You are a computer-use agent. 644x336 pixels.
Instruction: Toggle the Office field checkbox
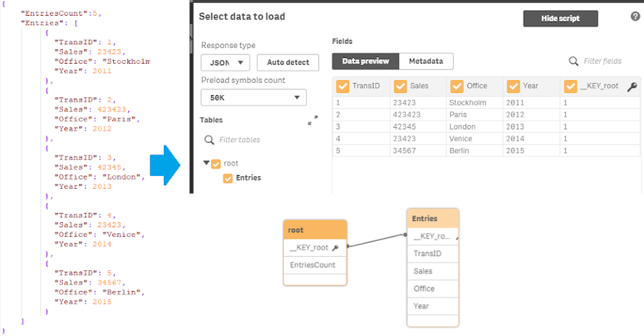click(457, 87)
